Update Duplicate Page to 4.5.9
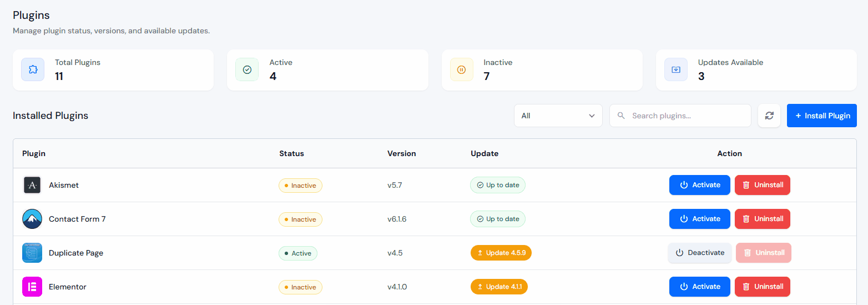 (501, 253)
